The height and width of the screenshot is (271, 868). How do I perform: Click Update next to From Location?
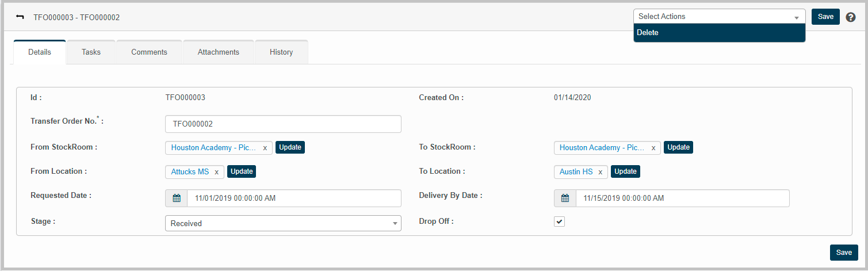[242, 171]
